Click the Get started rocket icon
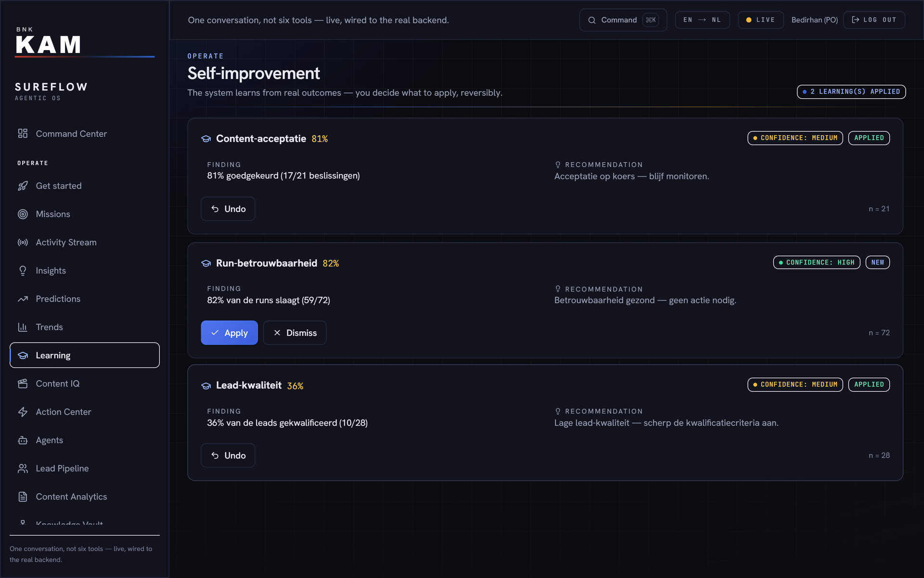The height and width of the screenshot is (578, 924). coord(23,186)
